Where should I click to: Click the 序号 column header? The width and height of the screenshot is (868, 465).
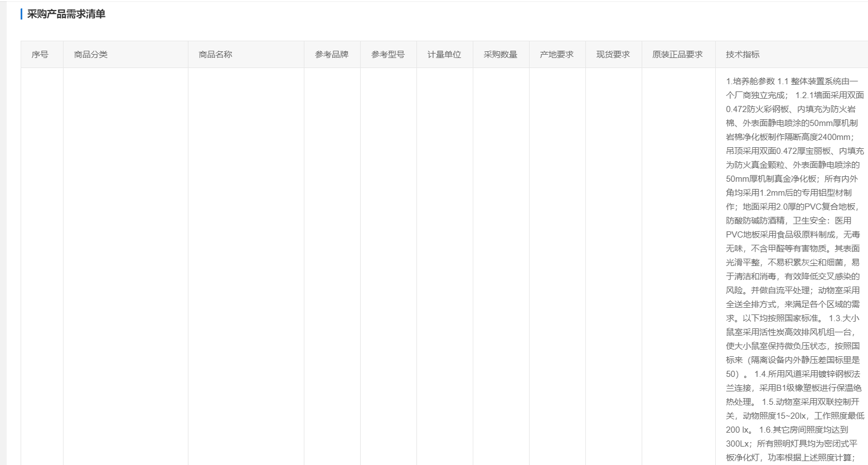[40, 55]
